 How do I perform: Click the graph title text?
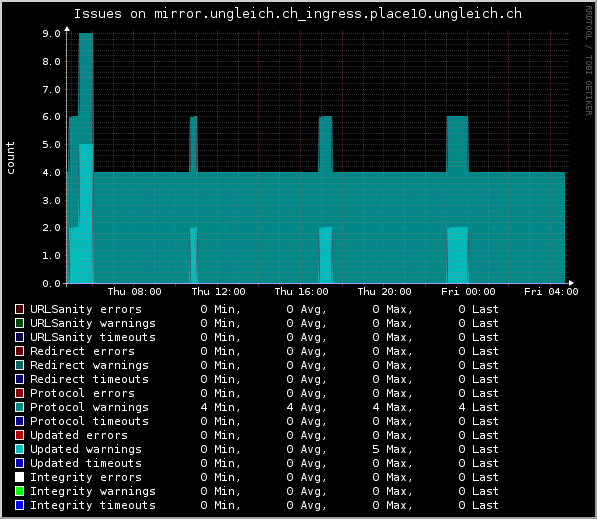pyautogui.click(x=298, y=14)
